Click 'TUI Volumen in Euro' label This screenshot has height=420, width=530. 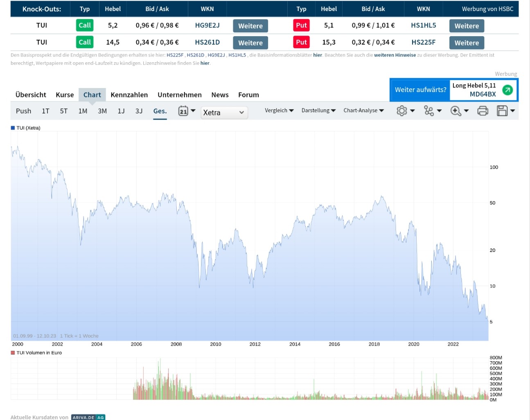click(39, 353)
